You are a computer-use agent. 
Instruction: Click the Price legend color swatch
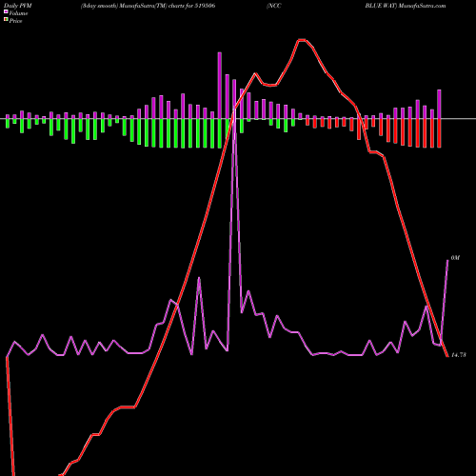[6, 20]
